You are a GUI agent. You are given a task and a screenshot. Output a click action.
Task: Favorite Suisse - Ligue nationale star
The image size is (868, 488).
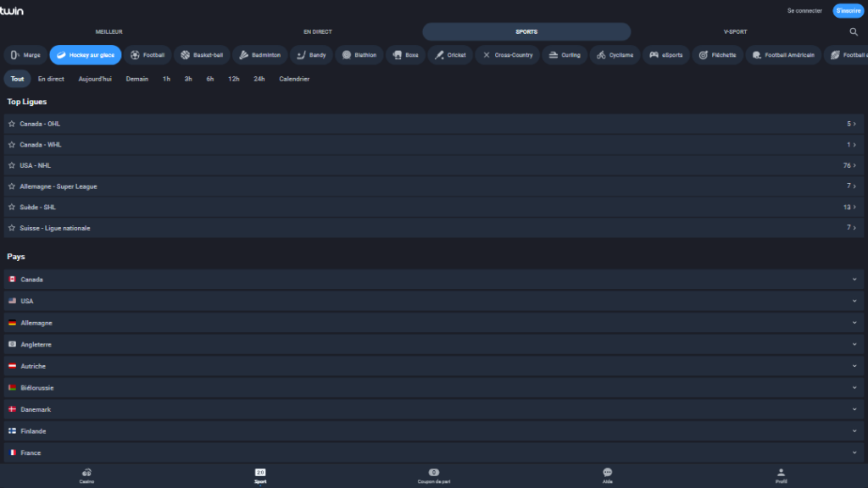click(x=12, y=228)
